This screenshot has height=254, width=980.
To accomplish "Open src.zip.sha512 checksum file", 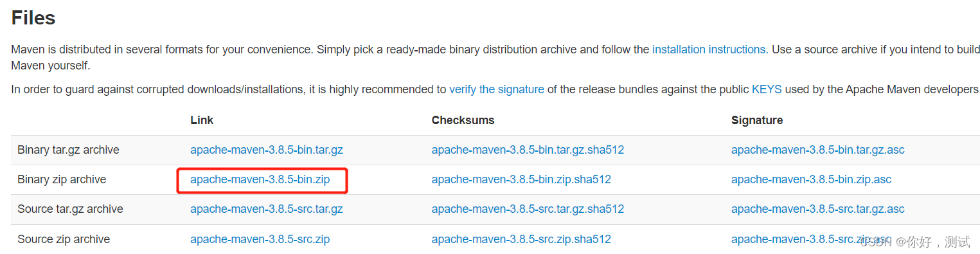I will 521,239.
